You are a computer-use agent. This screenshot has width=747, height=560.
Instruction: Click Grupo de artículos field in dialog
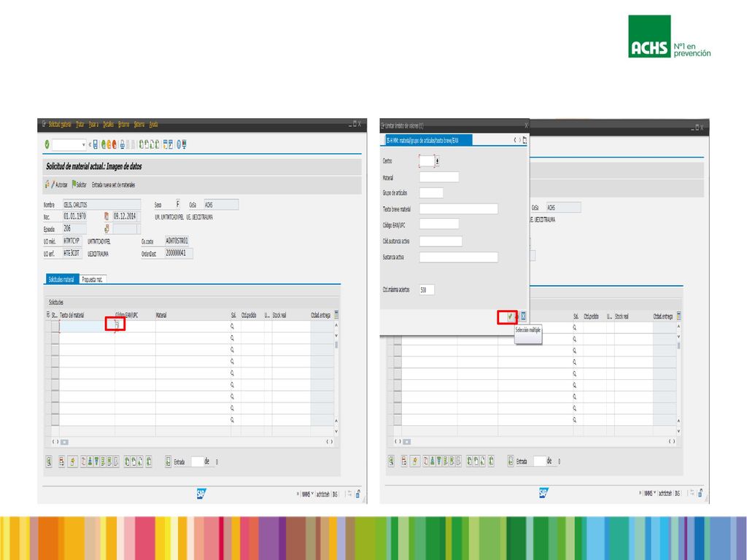[x=431, y=192]
